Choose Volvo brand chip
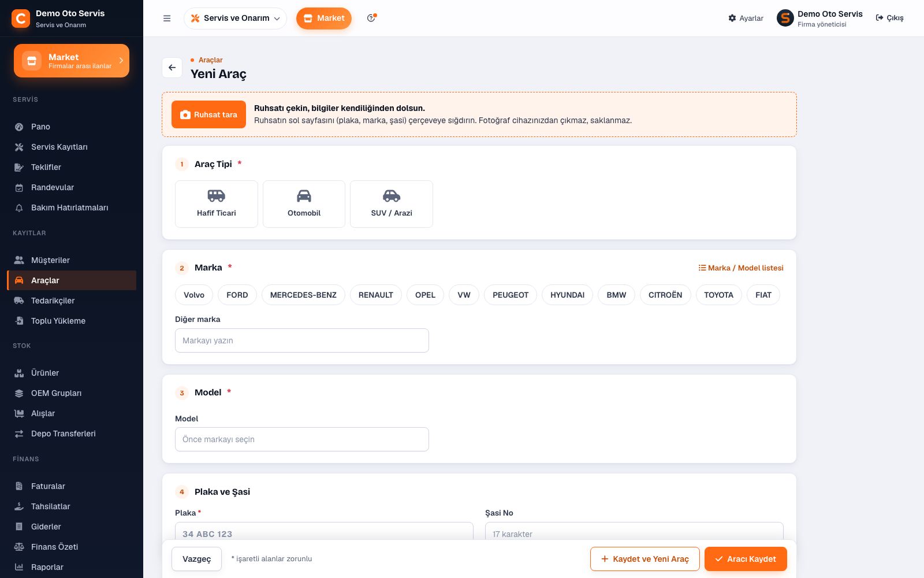This screenshot has height=578, width=924. coord(194,295)
